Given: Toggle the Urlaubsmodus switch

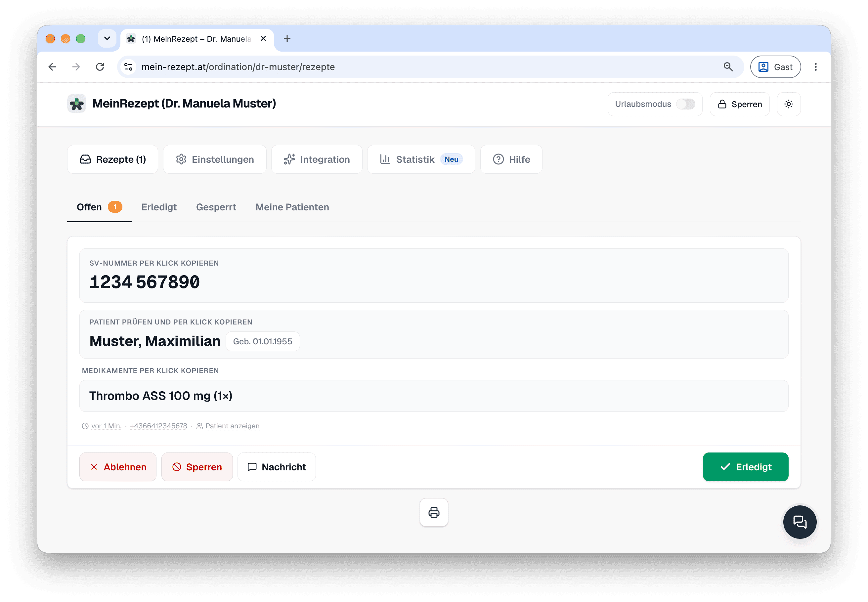Looking at the screenshot, I should tap(685, 104).
